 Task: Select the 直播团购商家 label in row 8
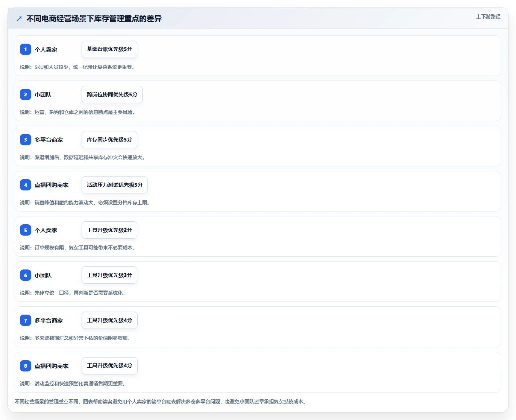[x=52, y=366]
